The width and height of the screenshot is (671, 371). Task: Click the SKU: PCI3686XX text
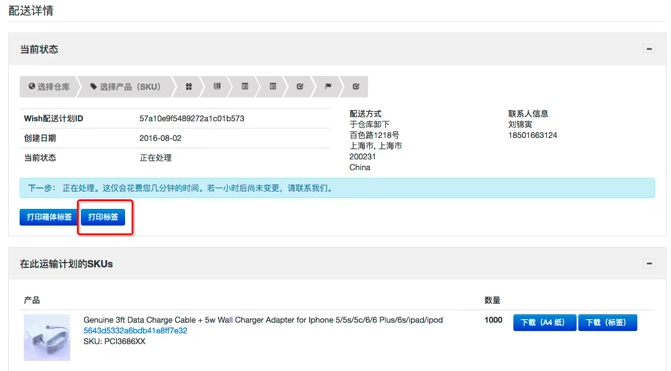coord(114,341)
